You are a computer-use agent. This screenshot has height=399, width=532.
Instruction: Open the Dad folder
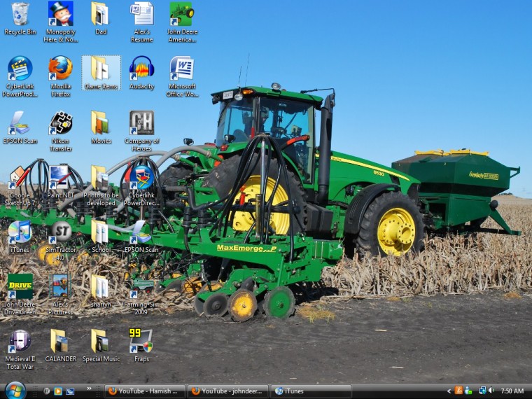click(100, 19)
